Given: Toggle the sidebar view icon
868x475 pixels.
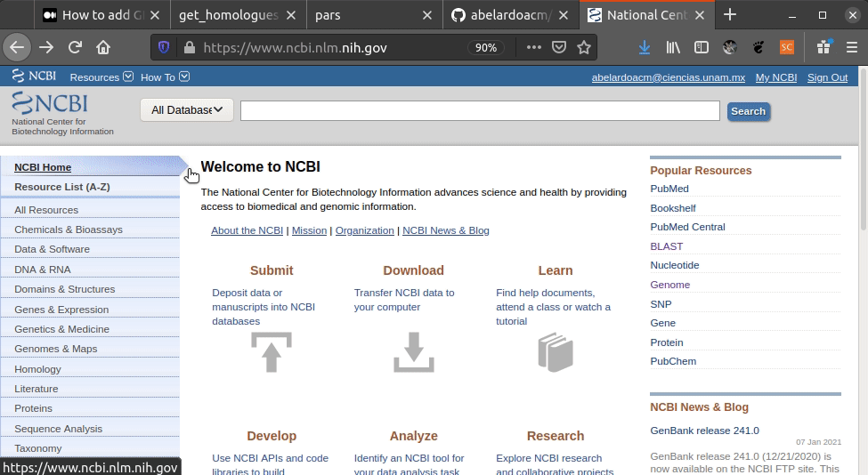Looking at the screenshot, I should (x=702, y=47).
